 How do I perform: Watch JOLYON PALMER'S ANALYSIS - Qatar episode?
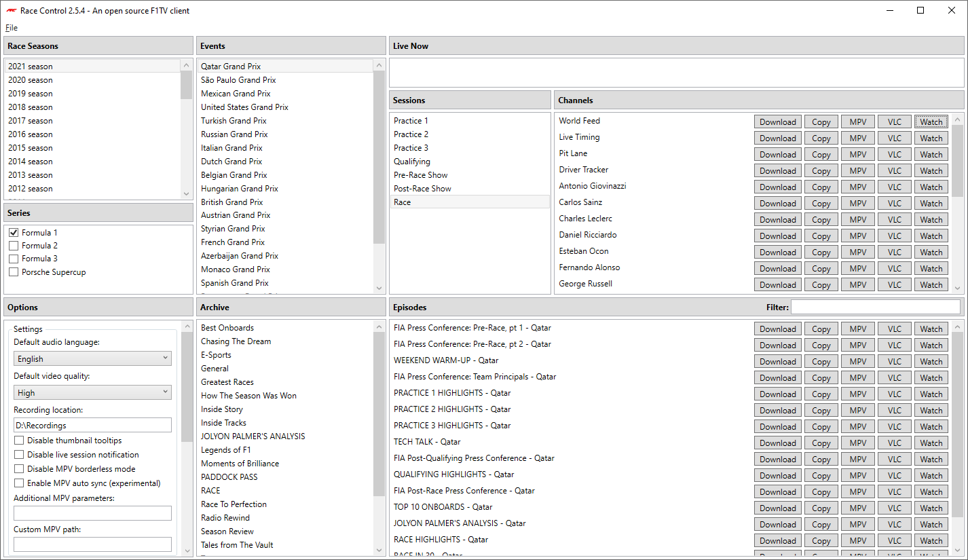tap(931, 524)
